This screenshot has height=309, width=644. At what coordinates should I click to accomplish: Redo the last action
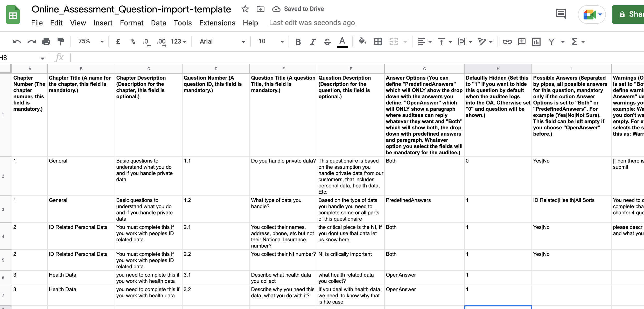[32, 41]
